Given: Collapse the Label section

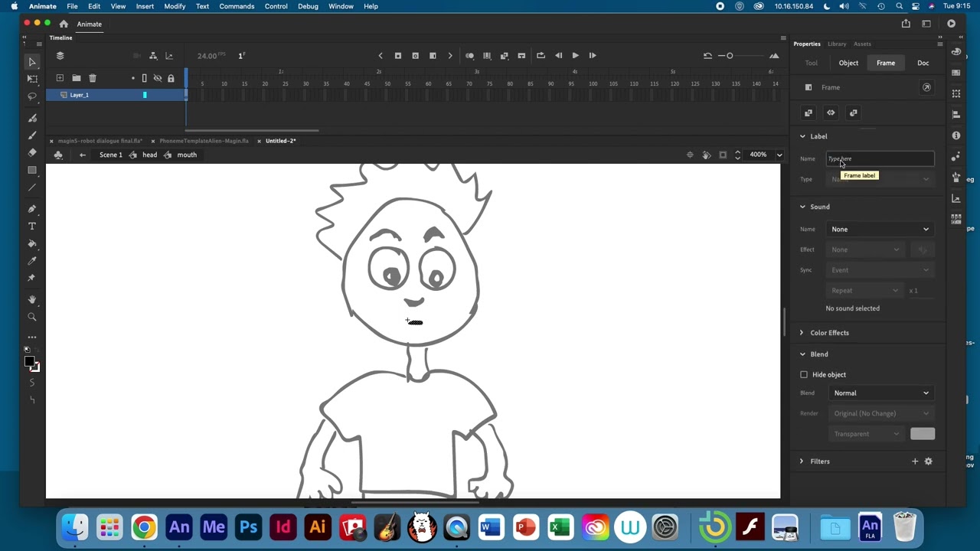Looking at the screenshot, I should (802, 136).
